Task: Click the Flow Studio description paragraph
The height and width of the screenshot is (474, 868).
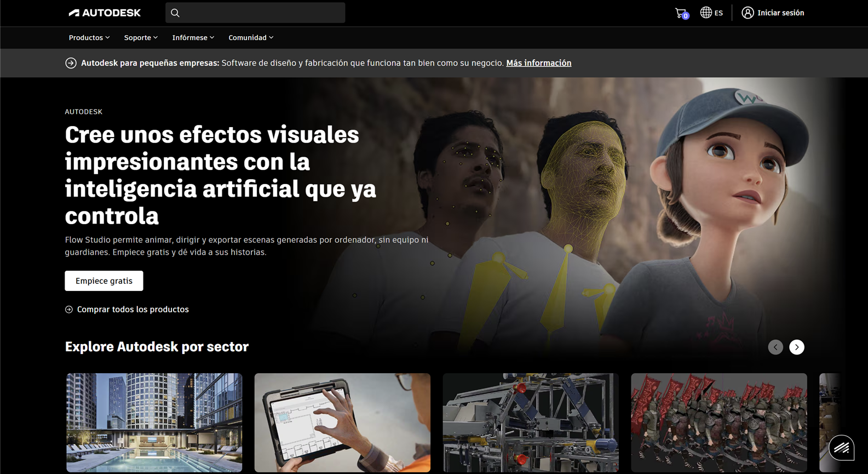Action: pos(246,246)
